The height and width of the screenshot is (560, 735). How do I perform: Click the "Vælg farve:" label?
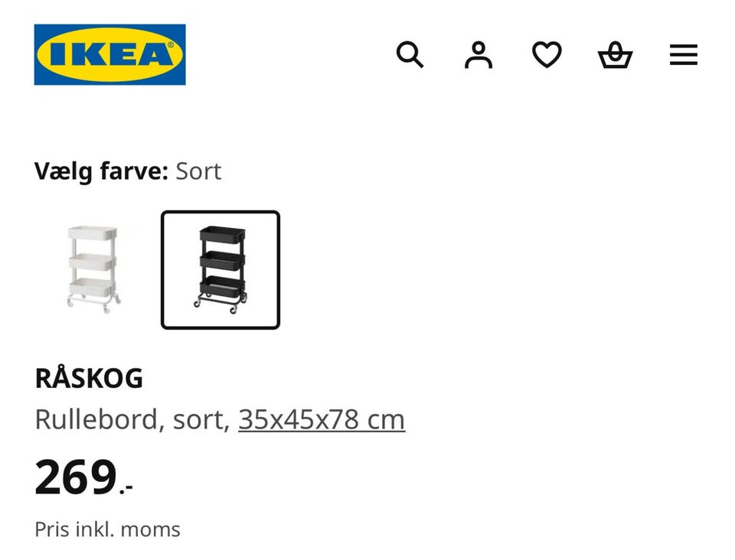point(100,171)
